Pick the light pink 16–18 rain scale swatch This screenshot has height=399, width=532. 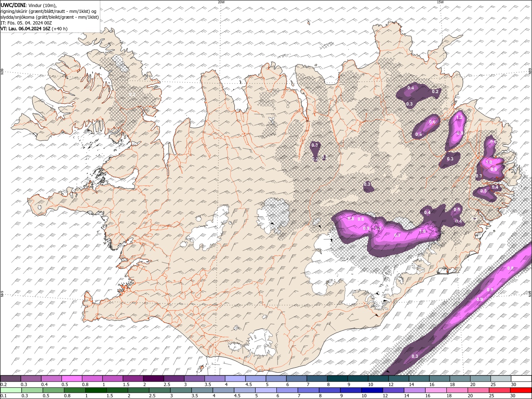(x=436, y=390)
